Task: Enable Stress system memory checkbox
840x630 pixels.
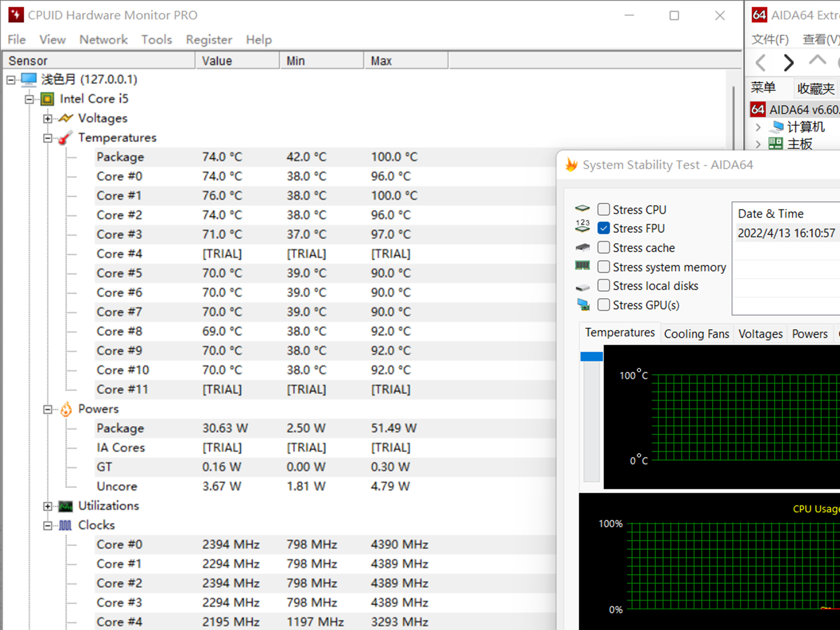Action: pos(604,267)
